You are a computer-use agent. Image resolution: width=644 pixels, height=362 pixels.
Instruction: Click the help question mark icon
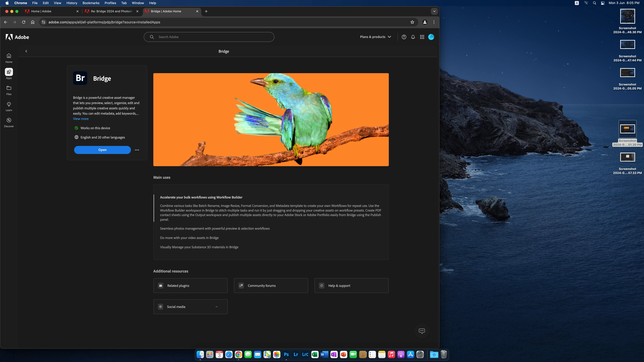point(404,37)
